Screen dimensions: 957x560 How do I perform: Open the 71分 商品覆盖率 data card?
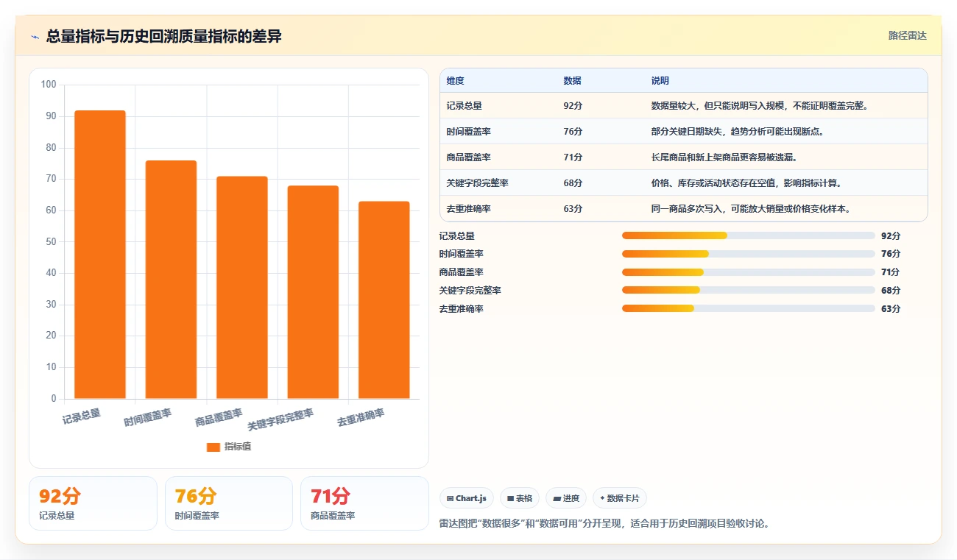(x=364, y=503)
